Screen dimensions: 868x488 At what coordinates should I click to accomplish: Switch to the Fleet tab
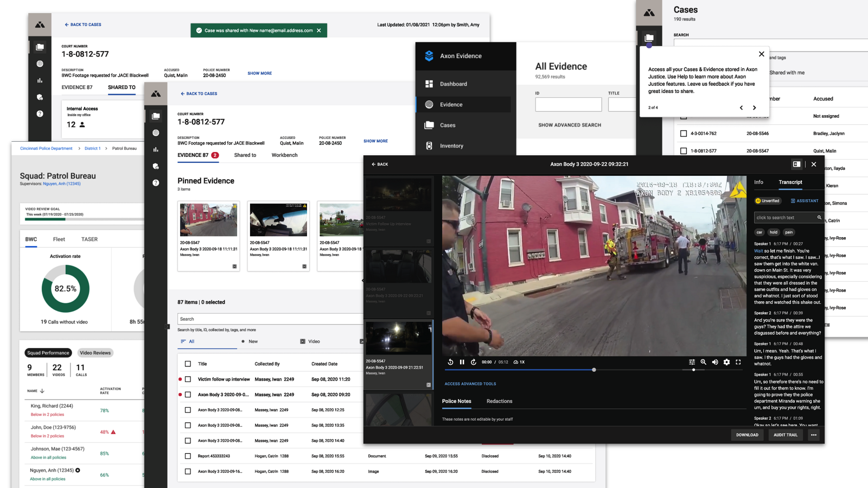[59, 239]
